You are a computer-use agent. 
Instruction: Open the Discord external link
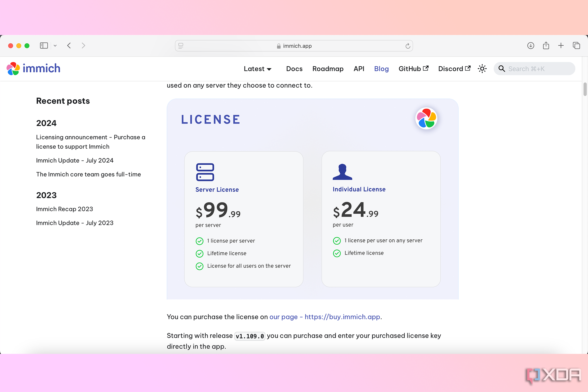(454, 69)
